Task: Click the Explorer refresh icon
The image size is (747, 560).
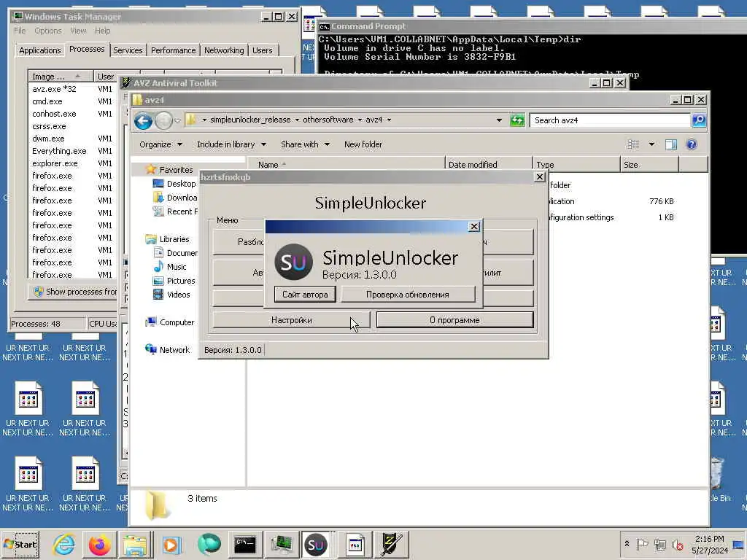Action: (517, 120)
